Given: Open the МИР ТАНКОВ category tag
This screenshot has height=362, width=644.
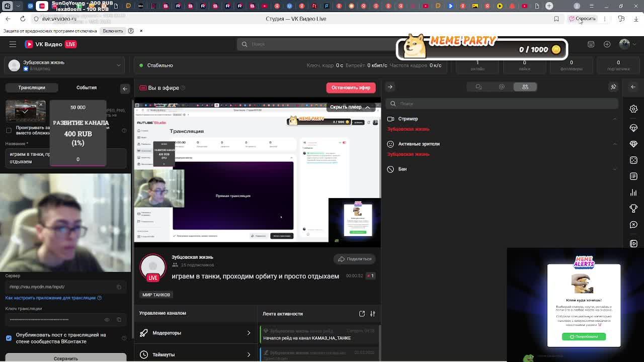Looking at the screenshot, I should click(x=156, y=295).
